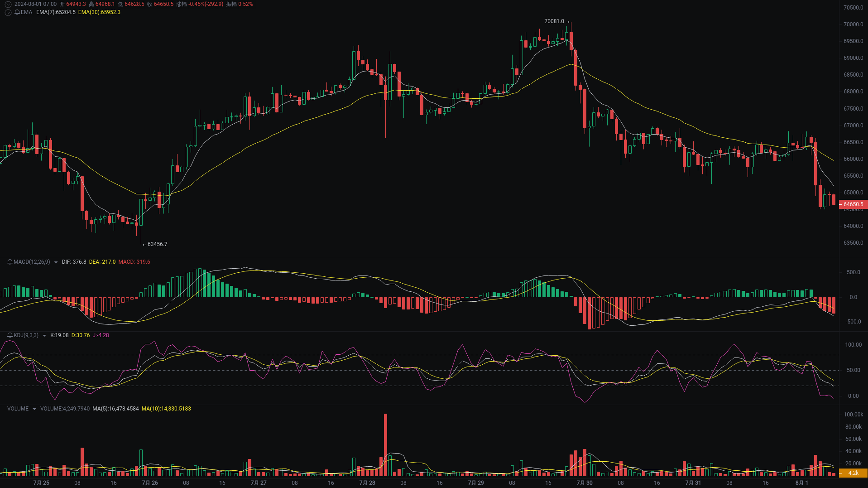
Task: Click the KDJ alert bell icon
Action: (10, 335)
